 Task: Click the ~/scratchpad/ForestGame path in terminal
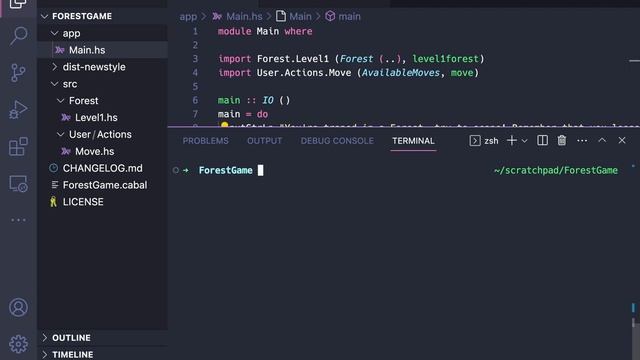tap(556, 170)
